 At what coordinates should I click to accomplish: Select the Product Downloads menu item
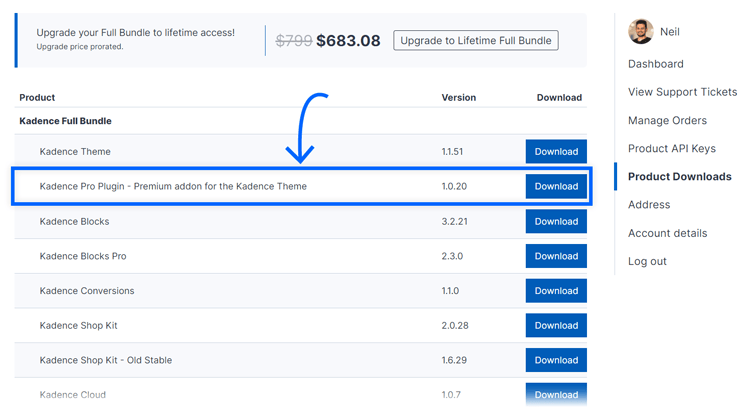pyautogui.click(x=680, y=177)
